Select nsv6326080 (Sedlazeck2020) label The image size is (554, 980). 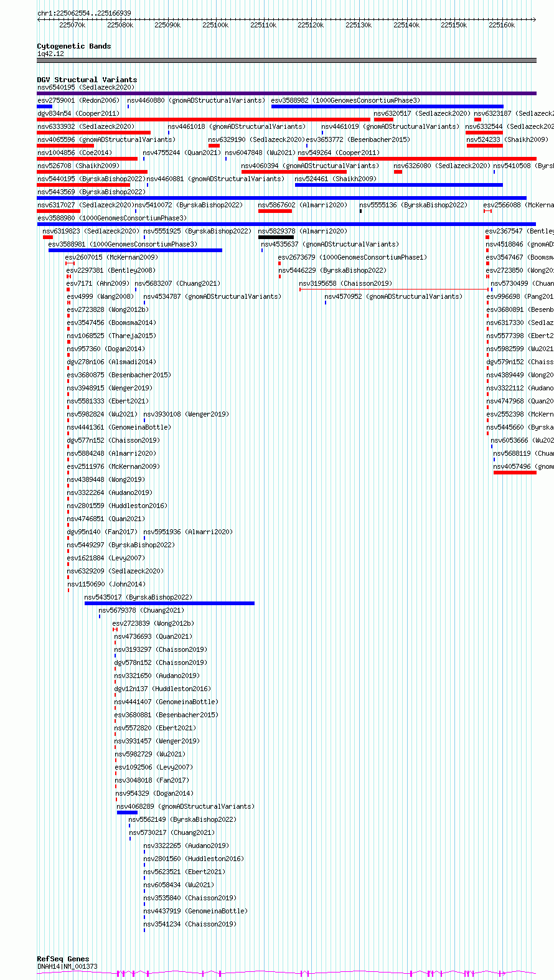[x=442, y=166]
